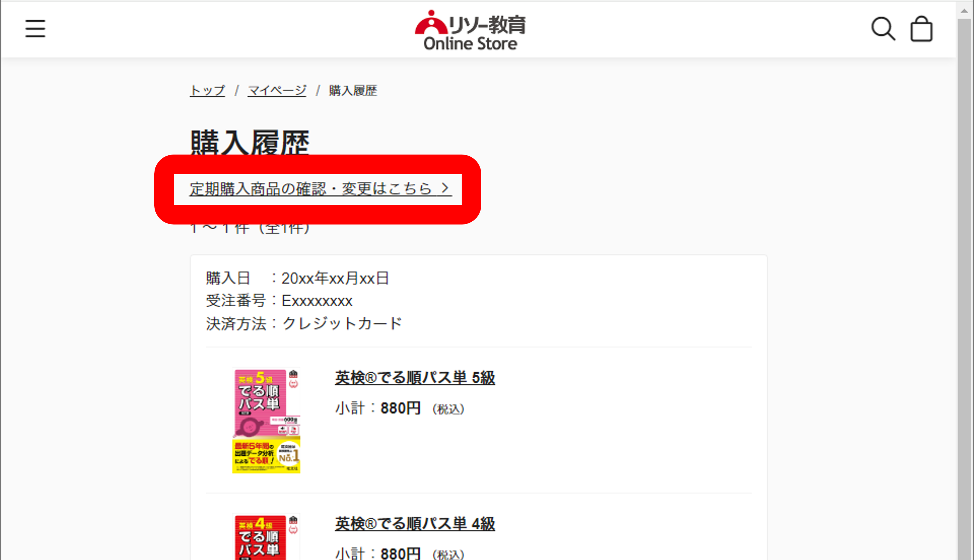974x560 pixels.
Task: Click the リソー教育 Online Store logo
Action: point(470,30)
